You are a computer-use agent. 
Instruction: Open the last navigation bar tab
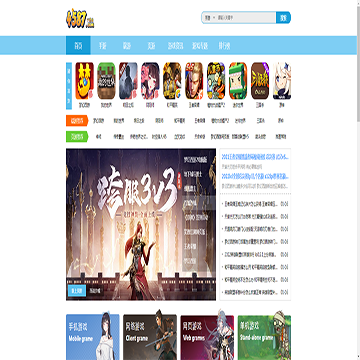pyautogui.click(x=224, y=45)
